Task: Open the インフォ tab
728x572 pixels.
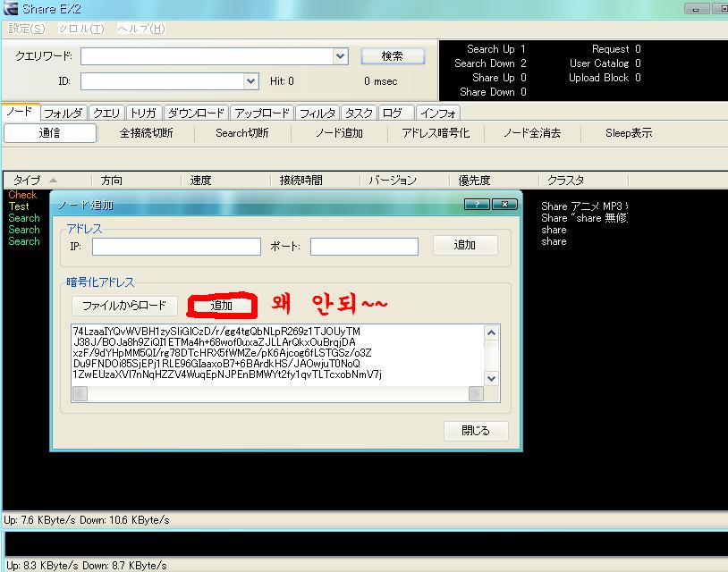Action: pyautogui.click(x=438, y=114)
